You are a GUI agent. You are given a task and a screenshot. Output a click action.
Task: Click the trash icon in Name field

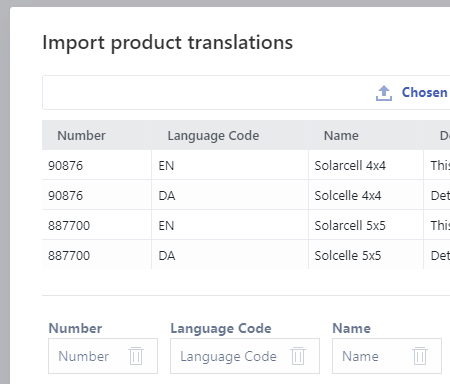coord(420,356)
